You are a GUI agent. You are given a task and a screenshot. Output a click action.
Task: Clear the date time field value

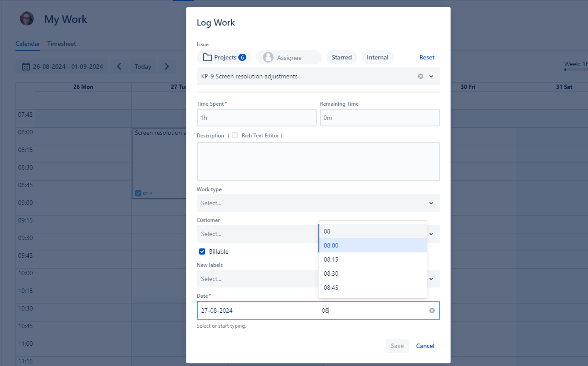pos(432,311)
